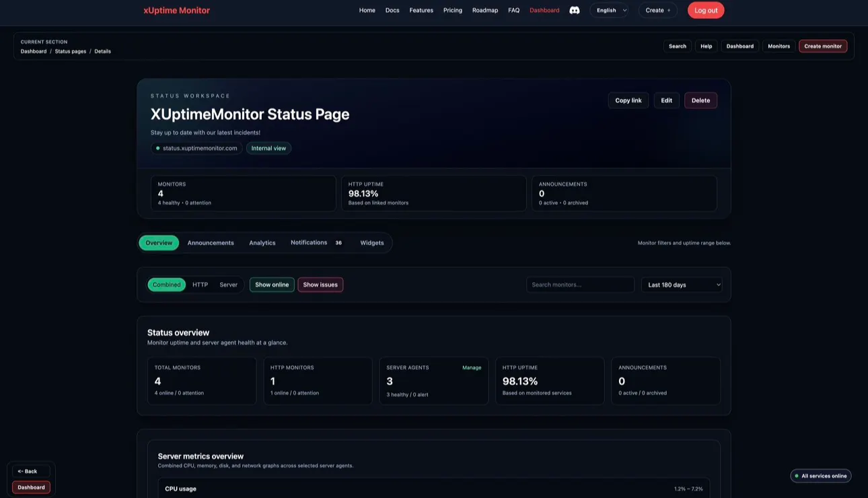Click Status pages in the breadcrumb
The width and height of the screenshot is (868, 498).
pos(71,51)
